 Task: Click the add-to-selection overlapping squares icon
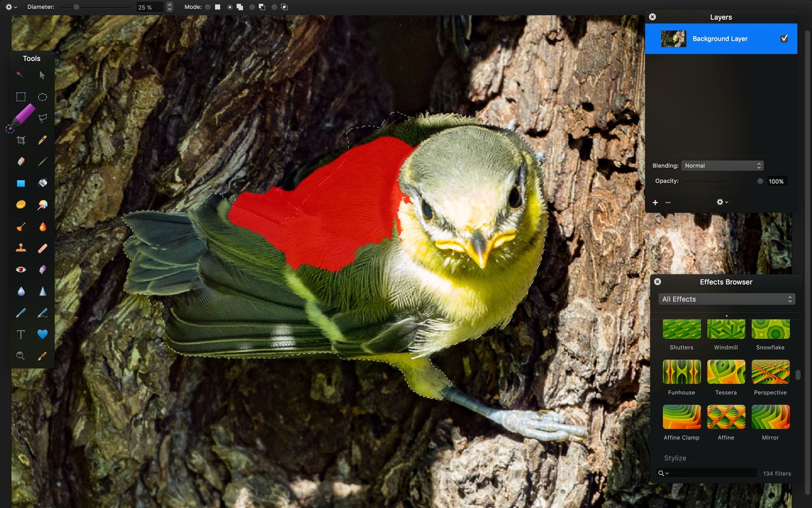pyautogui.click(x=239, y=7)
